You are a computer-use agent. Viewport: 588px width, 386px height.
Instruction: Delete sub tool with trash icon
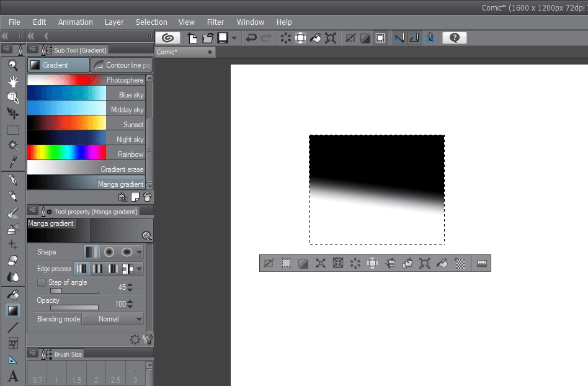148,197
